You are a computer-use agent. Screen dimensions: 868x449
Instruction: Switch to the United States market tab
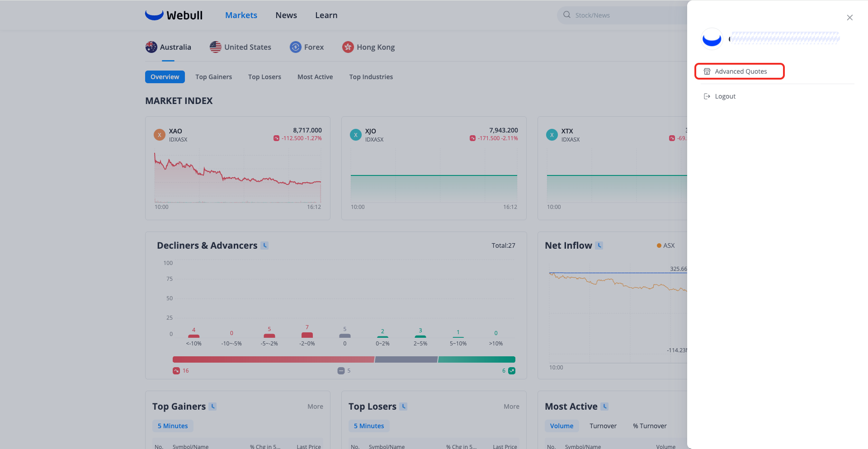pyautogui.click(x=241, y=47)
